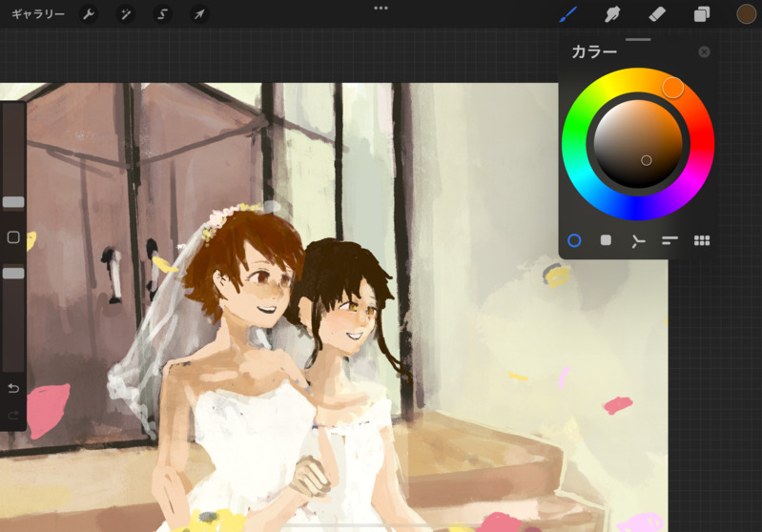Select the Eraser tool
This screenshot has width=762, height=532.
pyautogui.click(x=657, y=14)
